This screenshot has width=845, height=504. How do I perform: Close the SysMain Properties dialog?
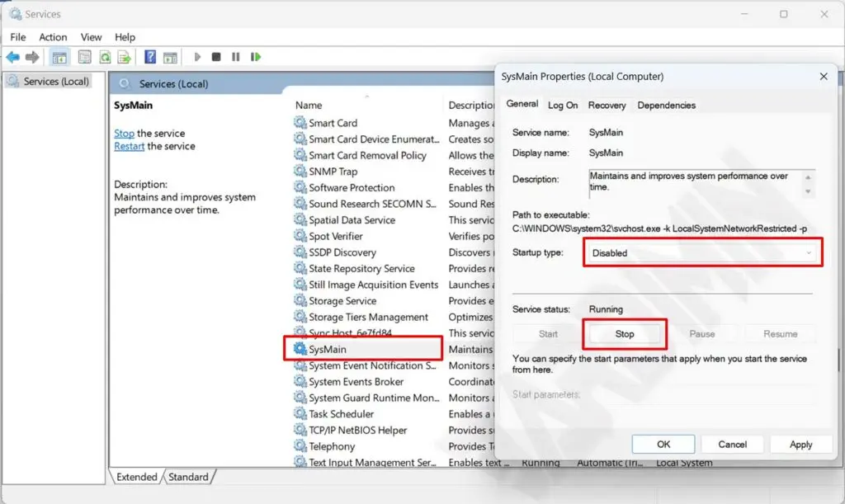[x=824, y=77]
